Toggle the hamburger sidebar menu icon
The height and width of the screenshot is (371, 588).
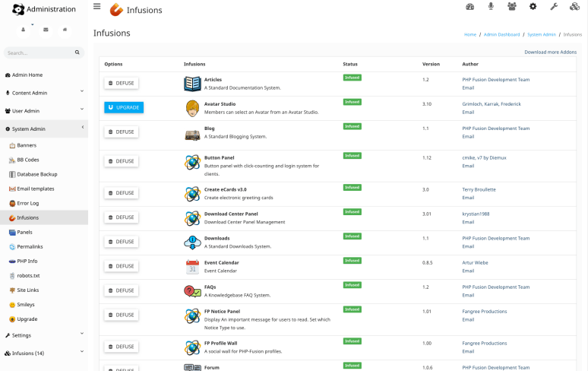click(x=96, y=6)
